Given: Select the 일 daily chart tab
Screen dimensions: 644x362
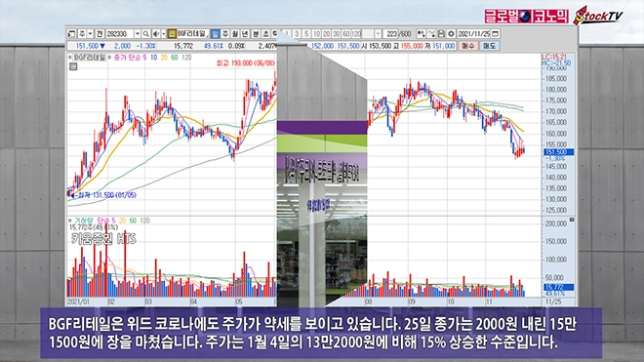Looking at the screenshot, I should point(215,34).
